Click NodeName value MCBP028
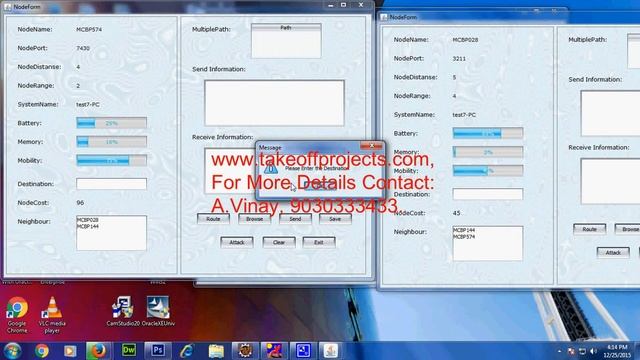 pos(465,40)
